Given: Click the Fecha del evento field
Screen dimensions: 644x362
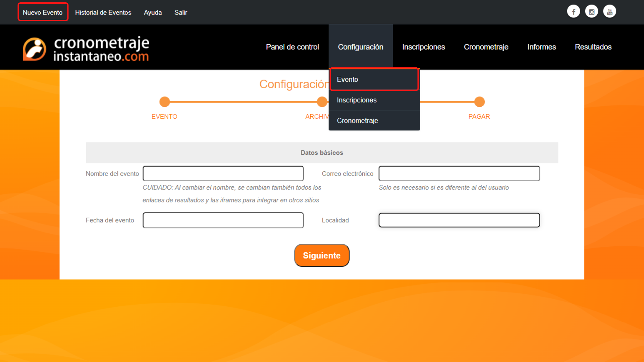Looking at the screenshot, I should 223,220.
